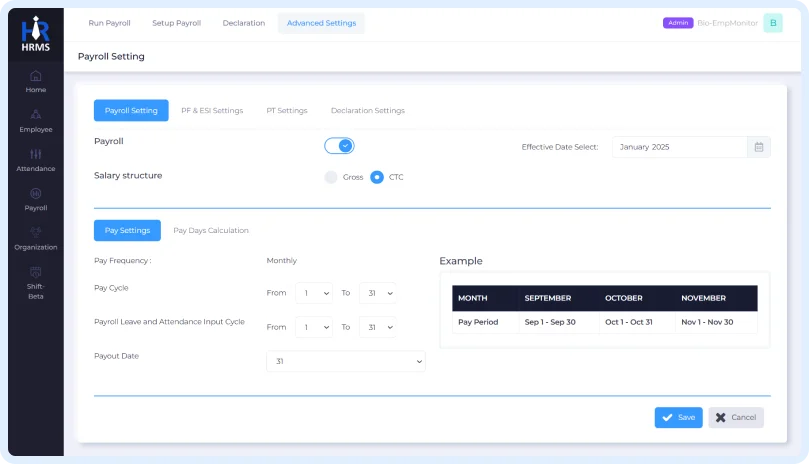Click the user avatar B icon
Viewport: 809px width, 464px height.
pos(772,23)
